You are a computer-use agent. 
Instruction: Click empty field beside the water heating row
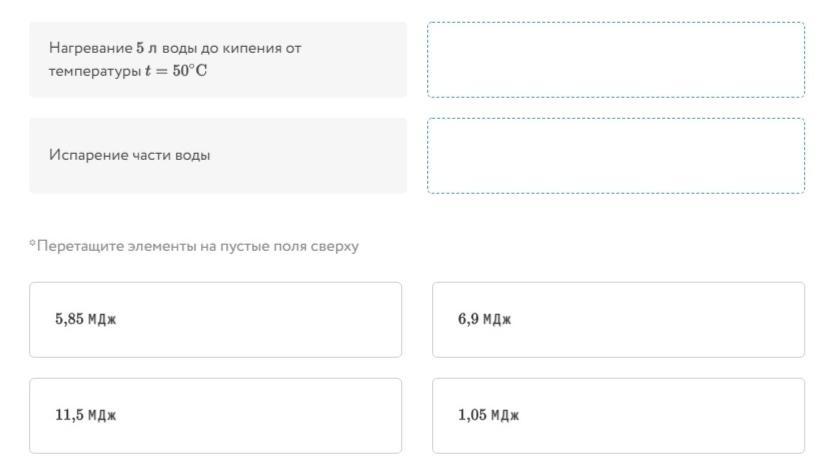coord(615,60)
